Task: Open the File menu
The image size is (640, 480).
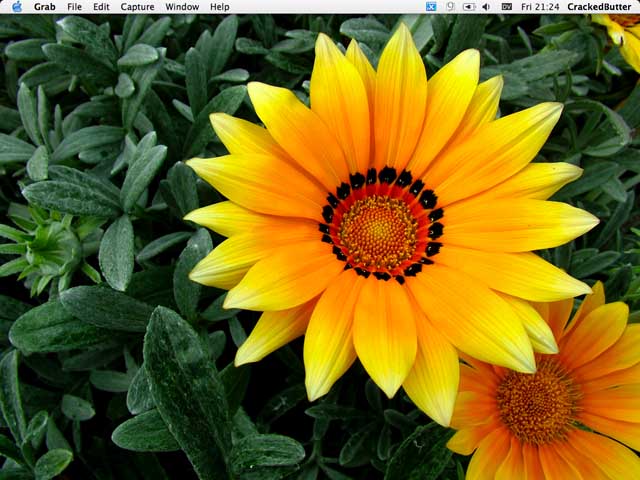Action: (74, 7)
